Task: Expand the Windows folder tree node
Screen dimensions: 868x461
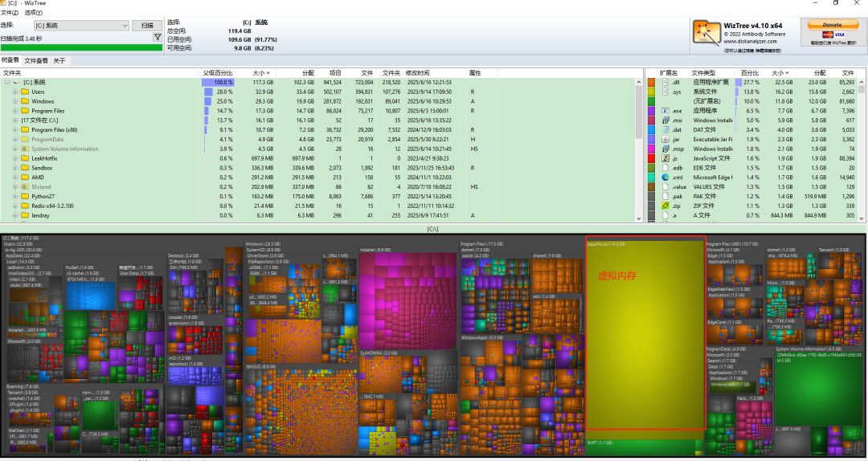Action: click(x=15, y=101)
